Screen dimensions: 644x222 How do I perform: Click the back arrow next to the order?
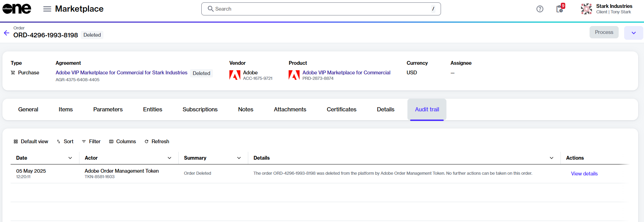7,33
